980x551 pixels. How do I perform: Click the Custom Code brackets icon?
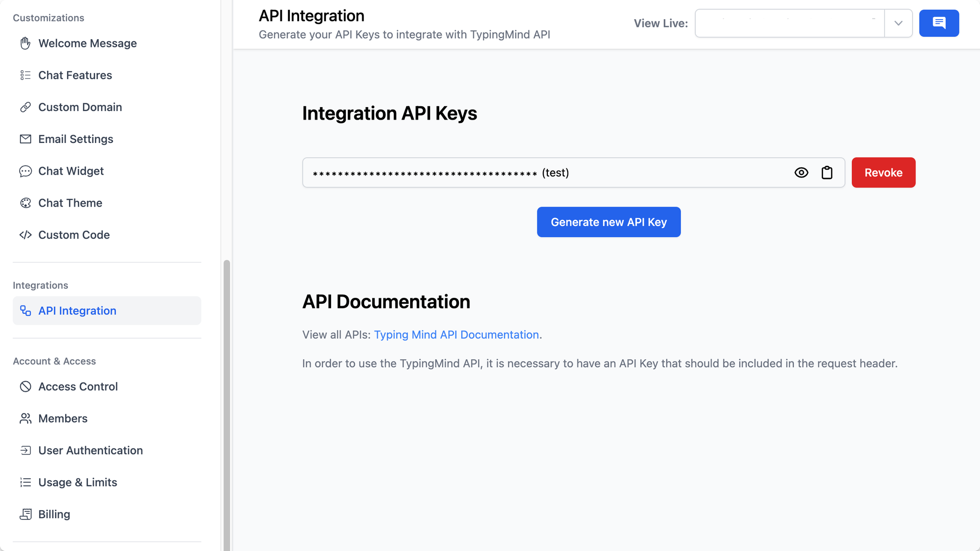pos(25,235)
